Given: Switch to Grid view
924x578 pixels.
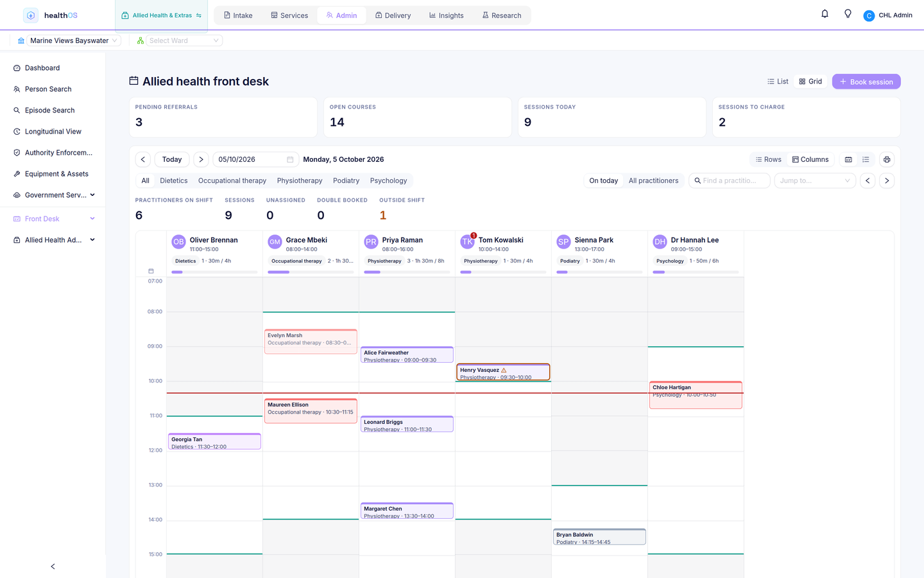Looking at the screenshot, I should coord(810,82).
